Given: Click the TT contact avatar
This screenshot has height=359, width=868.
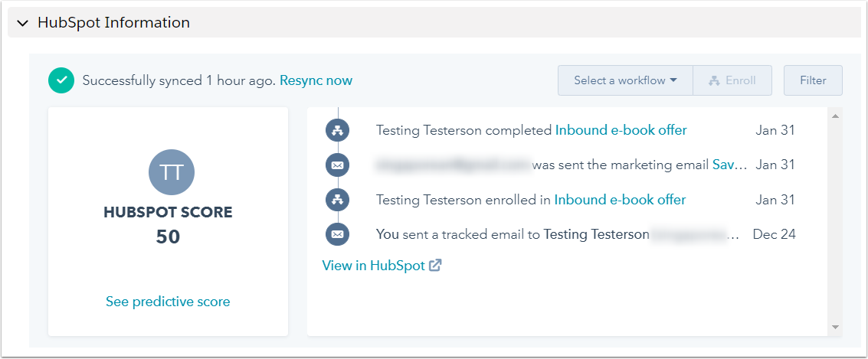Looking at the screenshot, I should tap(172, 171).
